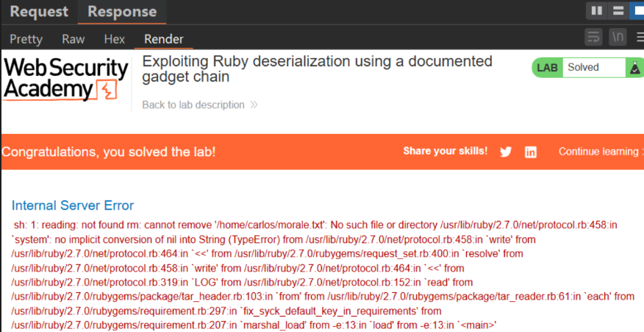Switch to Hex view tab

click(114, 39)
